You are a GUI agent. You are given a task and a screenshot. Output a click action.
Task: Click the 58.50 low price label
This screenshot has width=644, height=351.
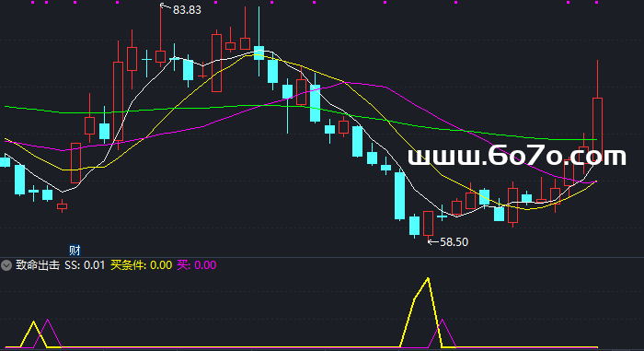tap(454, 242)
